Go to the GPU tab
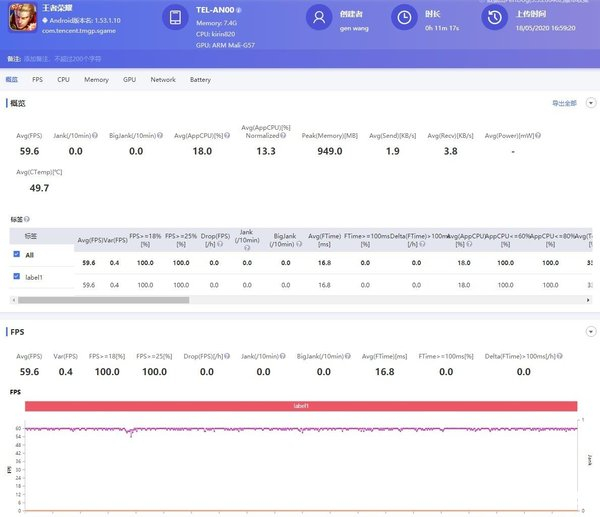The height and width of the screenshot is (517, 600). 129,79
